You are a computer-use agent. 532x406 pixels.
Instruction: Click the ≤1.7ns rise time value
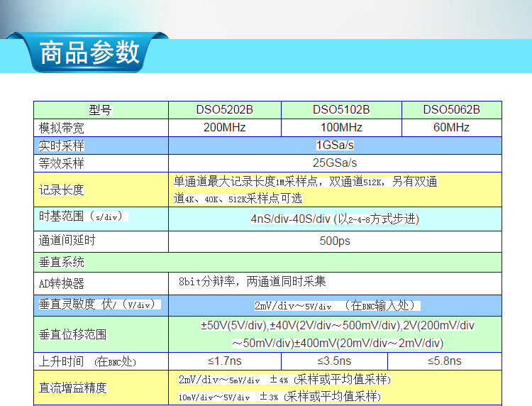224,361
